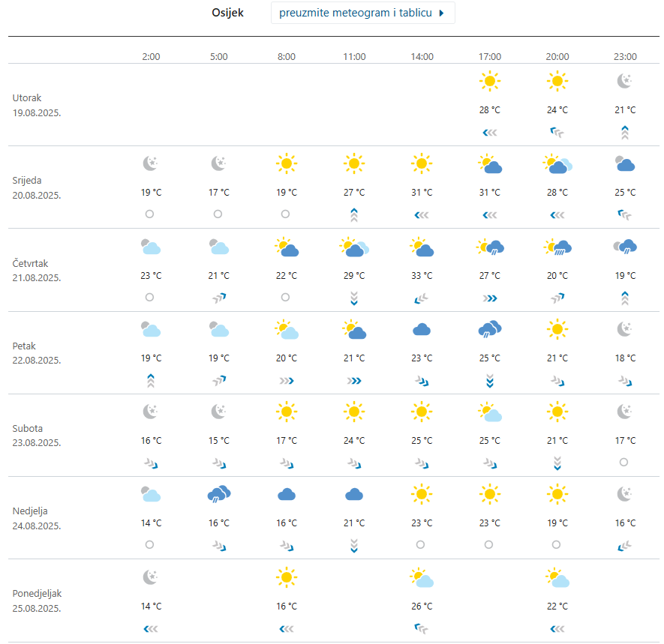
Task: Click the 33 °C temperature on Četvrtak
Action: tap(422, 275)
